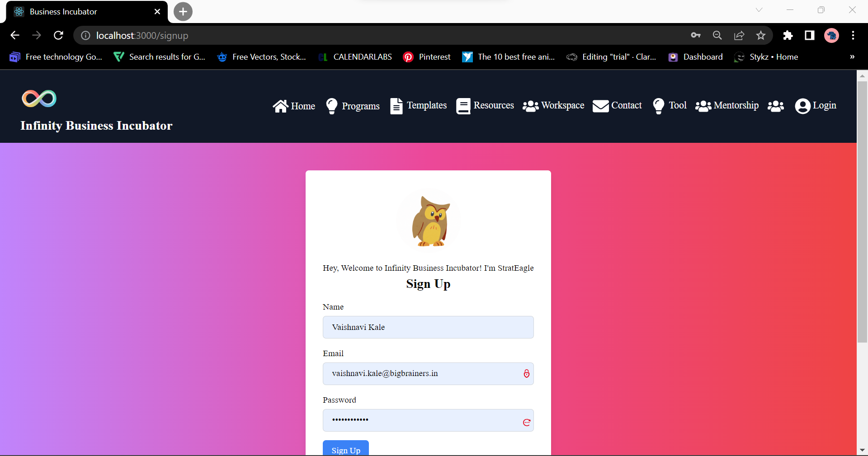Click the Name input field
The height and width of the screenshot is (456, 868).
coord(428,327)
